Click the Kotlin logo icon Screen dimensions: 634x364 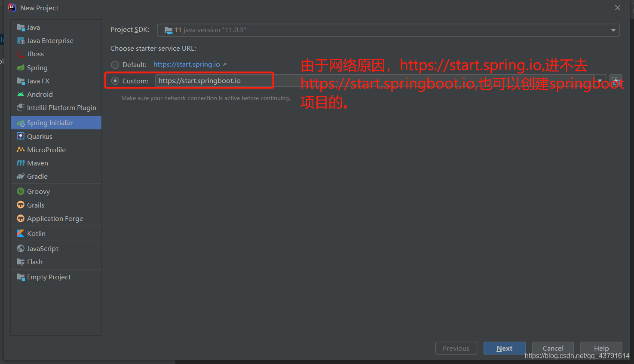coord(21,233)
